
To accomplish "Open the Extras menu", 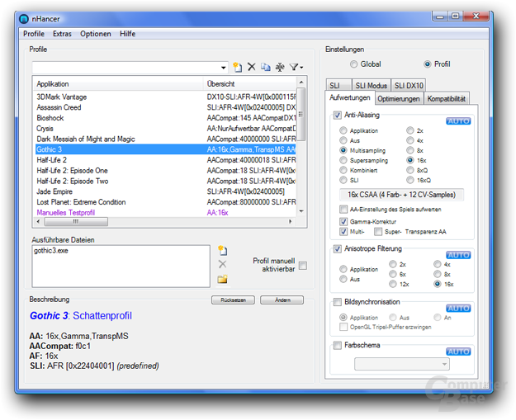I will click(x=62, y=34).
